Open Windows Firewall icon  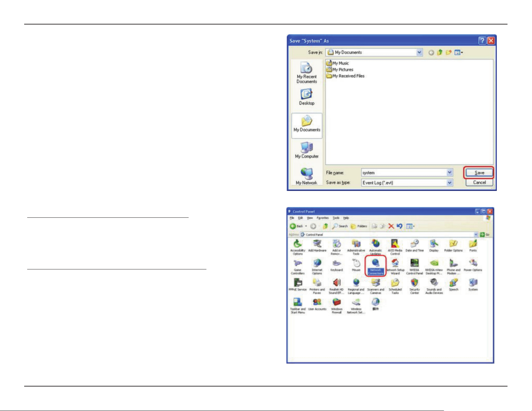pos(337,305)
